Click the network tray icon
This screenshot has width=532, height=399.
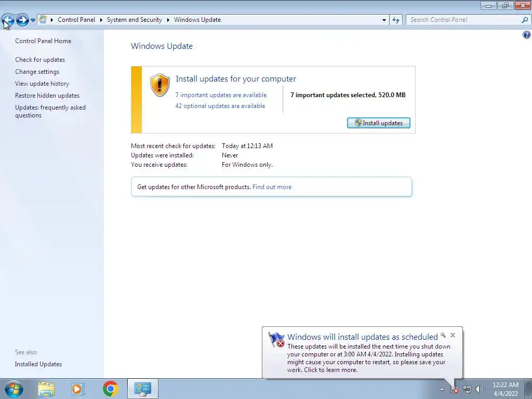(x=467, y=389)
